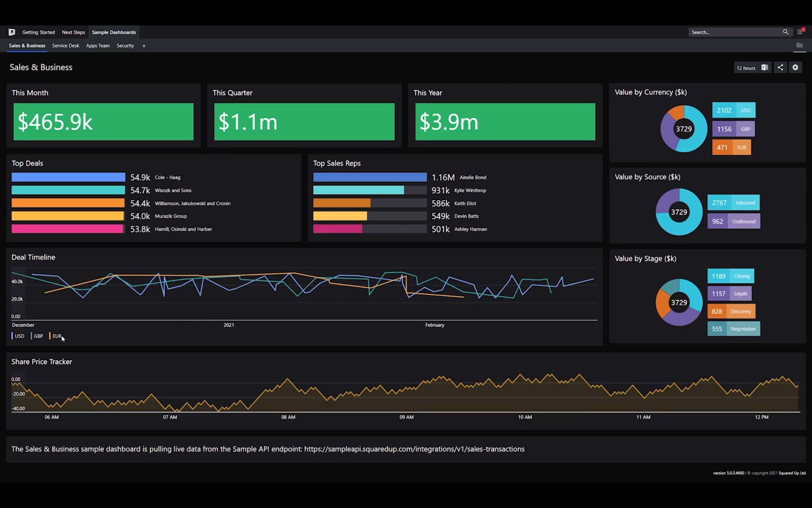
Task: Click the Share Price Tracker area chart
Action: (x=405, y=392)
